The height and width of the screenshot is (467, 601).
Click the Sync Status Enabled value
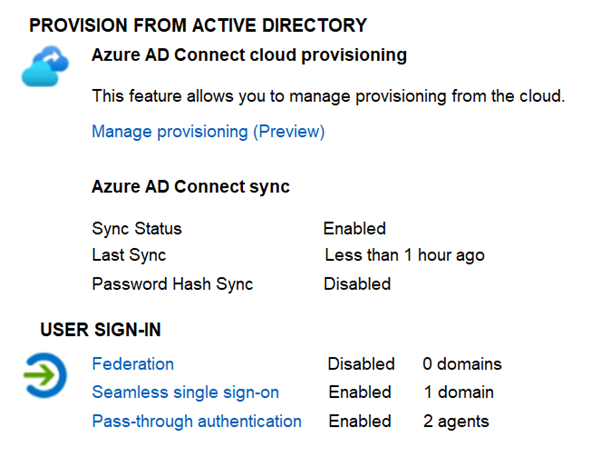[355, 229]
